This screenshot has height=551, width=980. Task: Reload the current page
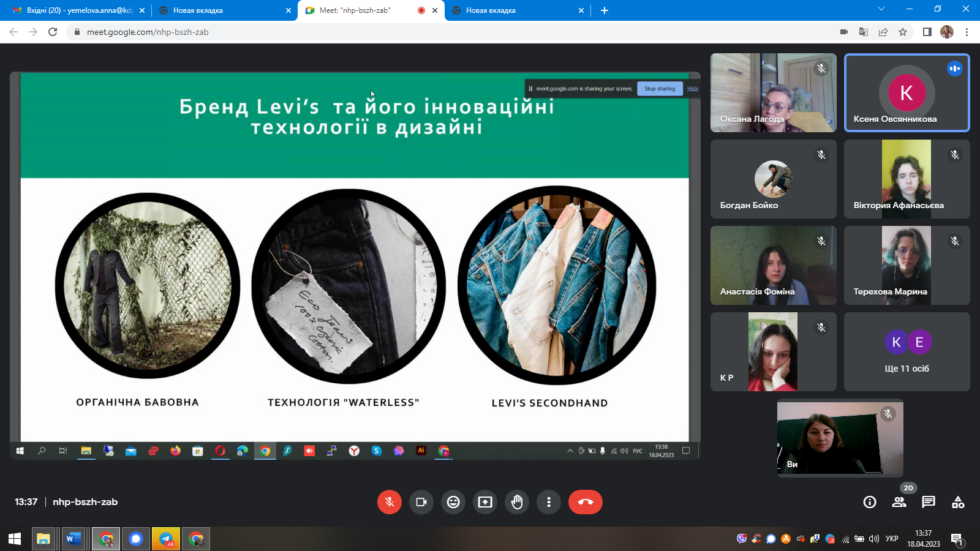click(53, 32)
